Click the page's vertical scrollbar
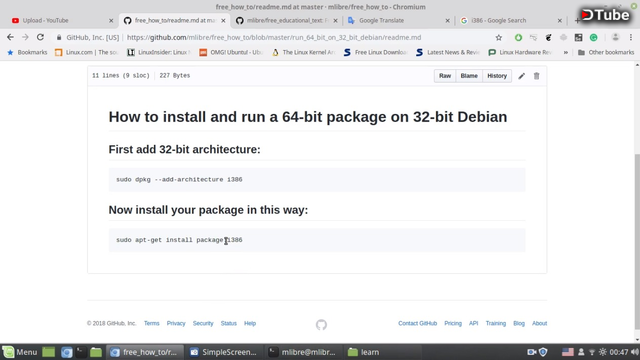Screen dimensions: 640x360 pyautogui.click(x=637, y=241)
